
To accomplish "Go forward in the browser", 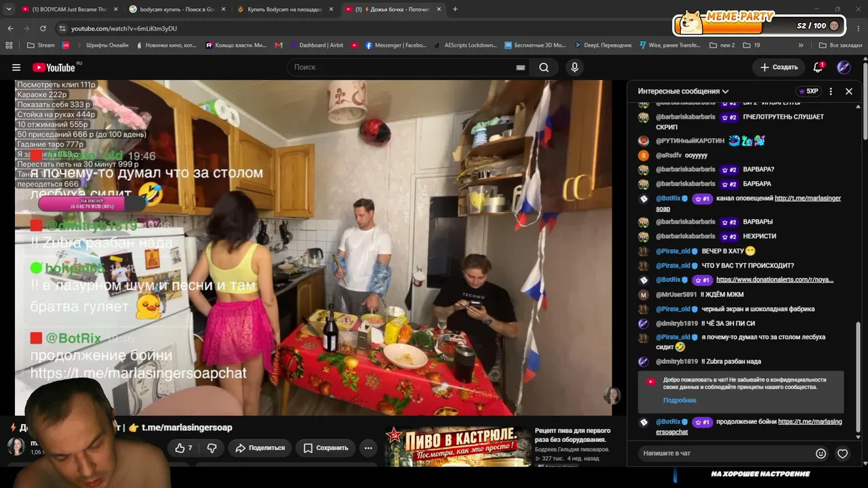I will [x=26, y=28].
